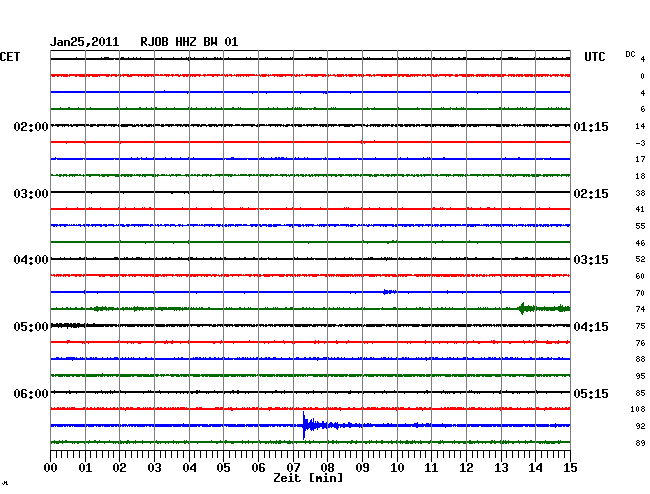The image size is (650, 494).
Task: Click minute tick label "11" on time axis
Action: (431, 468)
